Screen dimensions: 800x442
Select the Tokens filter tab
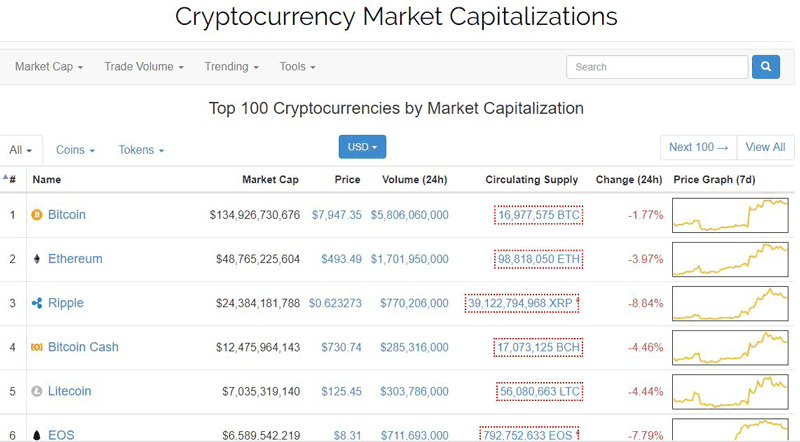[141, 150]
